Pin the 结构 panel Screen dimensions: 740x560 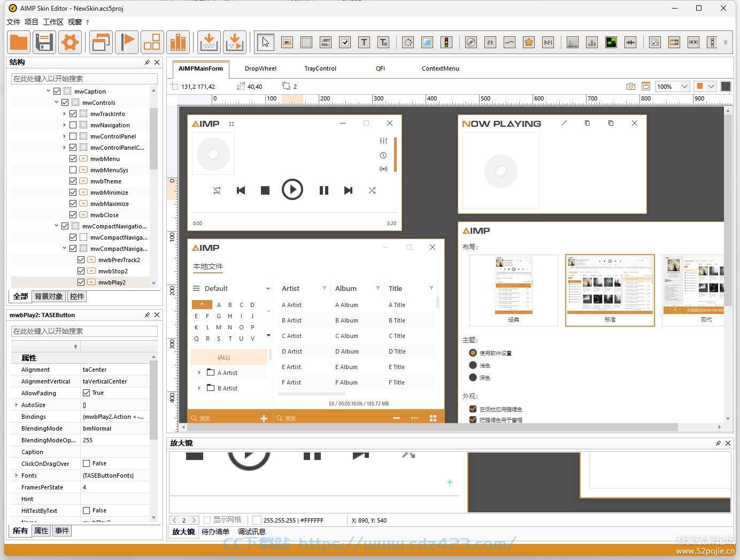[147, 63]
